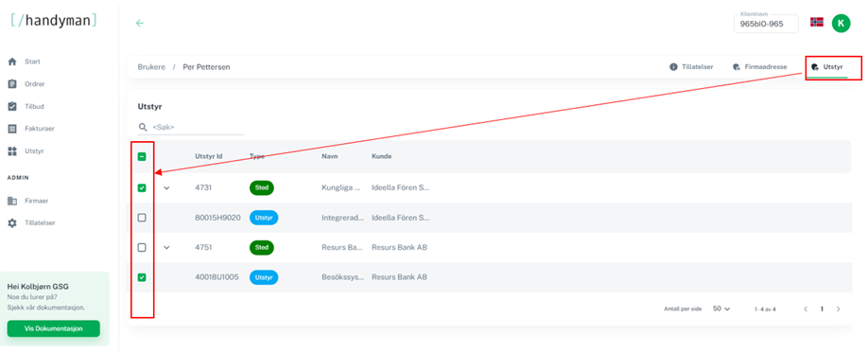Open Ordrer in the sidebar menu

point(35,84)
